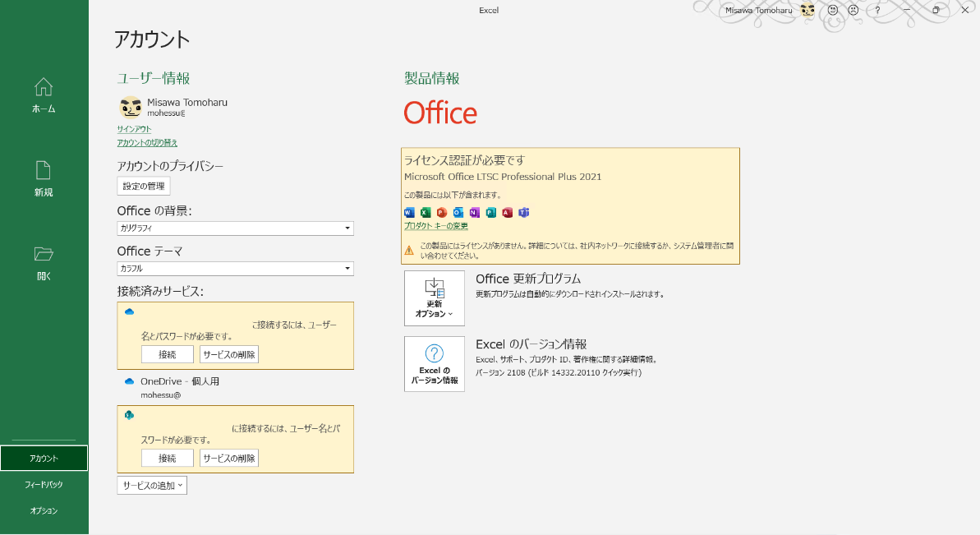Click the バージョン 2108 build text

point(558,372)
